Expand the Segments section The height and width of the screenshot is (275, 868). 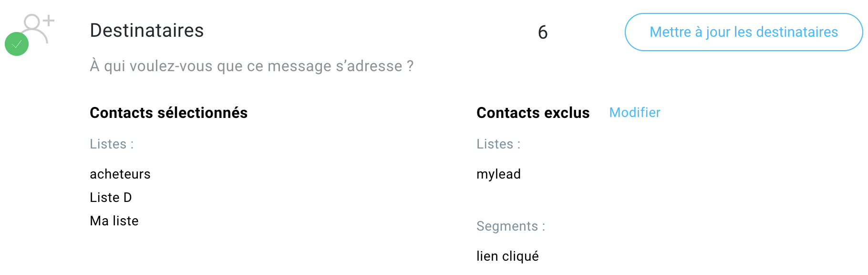511,226
